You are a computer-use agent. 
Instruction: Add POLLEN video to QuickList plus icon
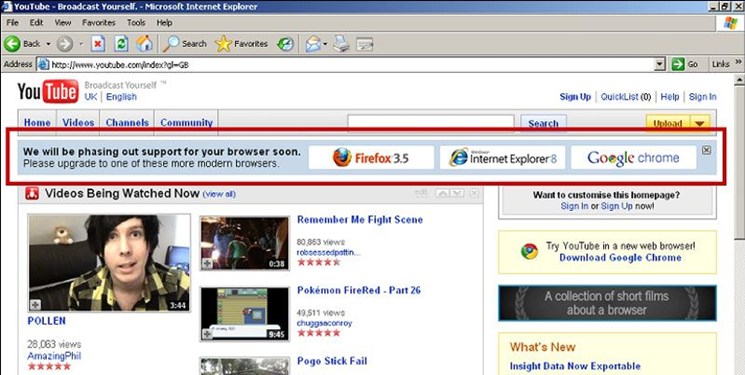click(x=35, y=305)
